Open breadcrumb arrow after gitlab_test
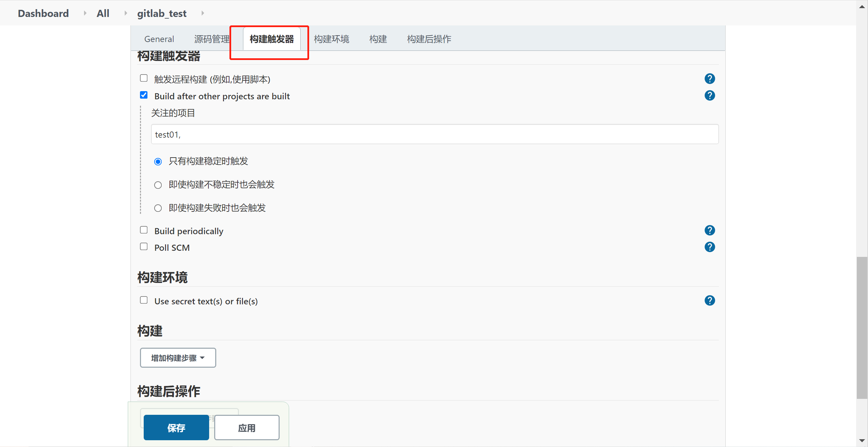The height and width of the screenshot is (447, 868). [203, 13]
